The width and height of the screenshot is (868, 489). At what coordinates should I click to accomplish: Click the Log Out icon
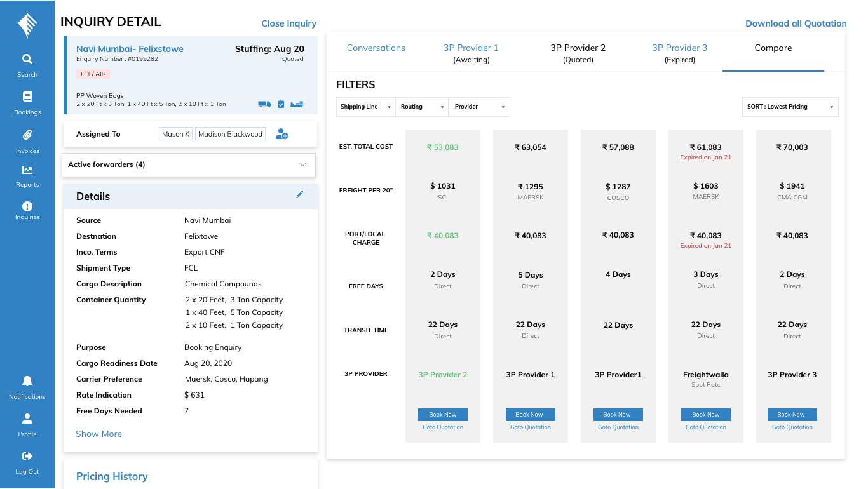27,456
